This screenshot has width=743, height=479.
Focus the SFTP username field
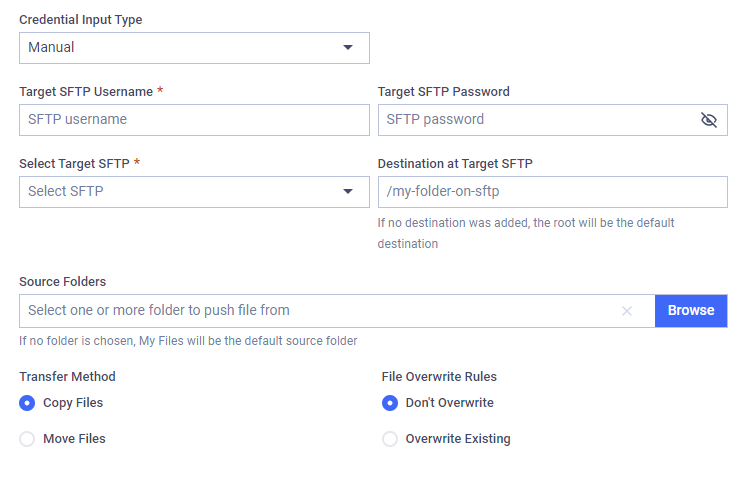[194, 120]
